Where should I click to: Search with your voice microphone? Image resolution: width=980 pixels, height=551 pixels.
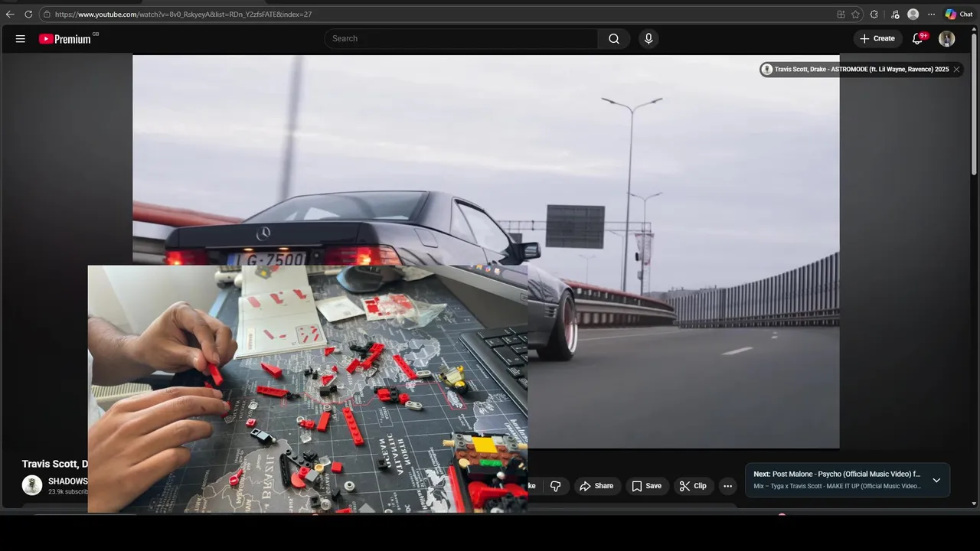(648, 38)
